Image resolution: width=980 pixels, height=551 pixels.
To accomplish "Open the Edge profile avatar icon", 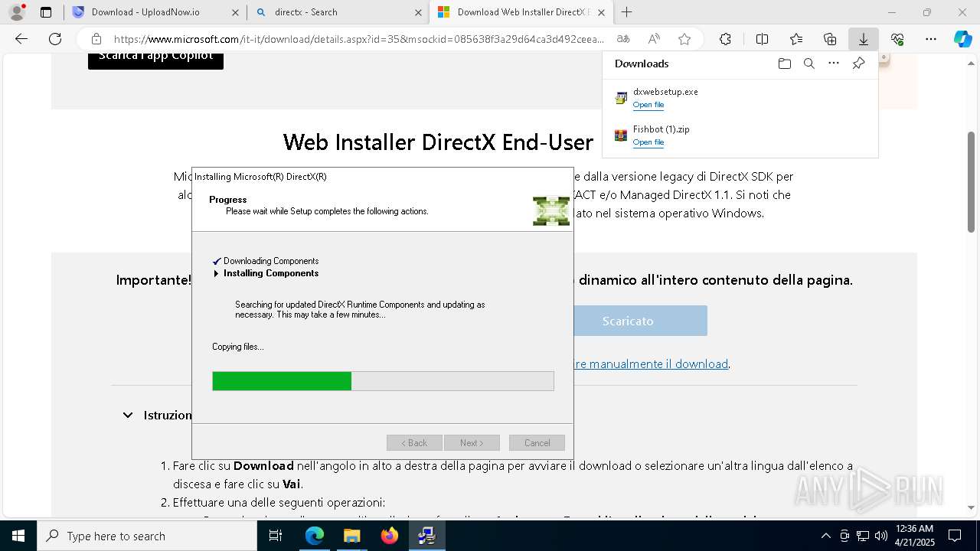I will 16,12.
